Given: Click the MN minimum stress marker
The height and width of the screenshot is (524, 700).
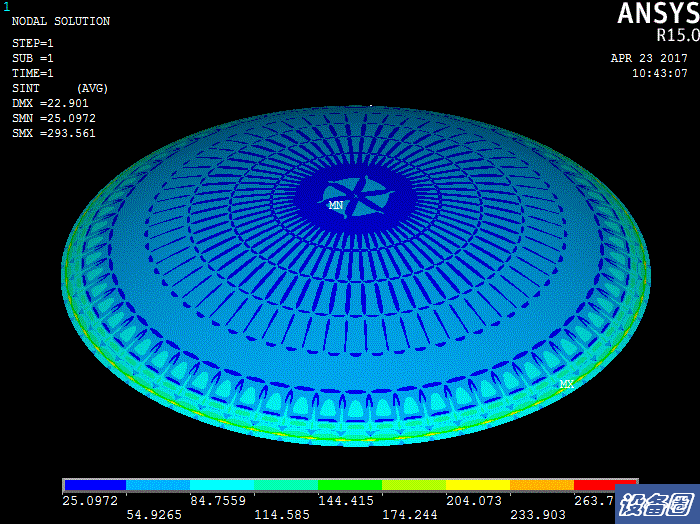Looking at the screenshot, I should [x=335, y=205].
